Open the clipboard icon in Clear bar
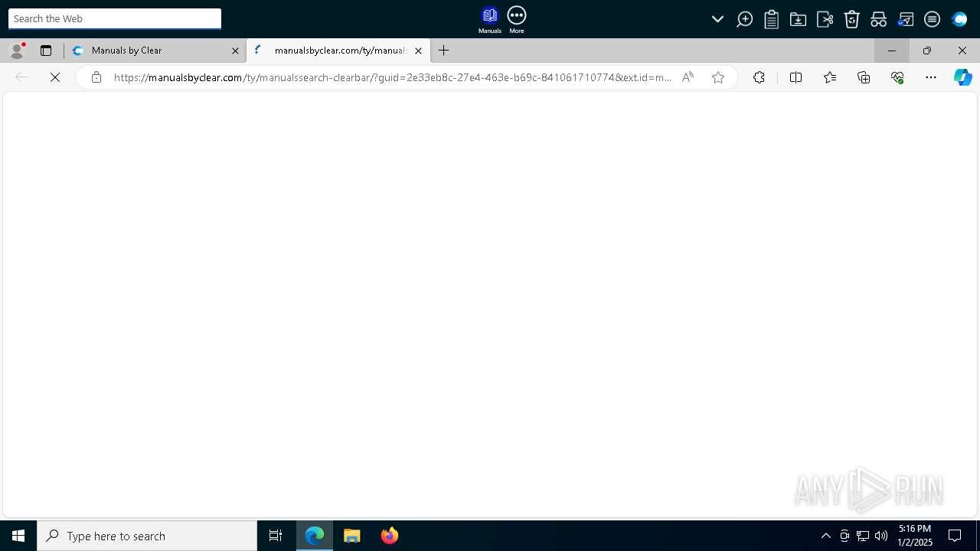This screenshot has height=551, width=980. tap(771, 19)
